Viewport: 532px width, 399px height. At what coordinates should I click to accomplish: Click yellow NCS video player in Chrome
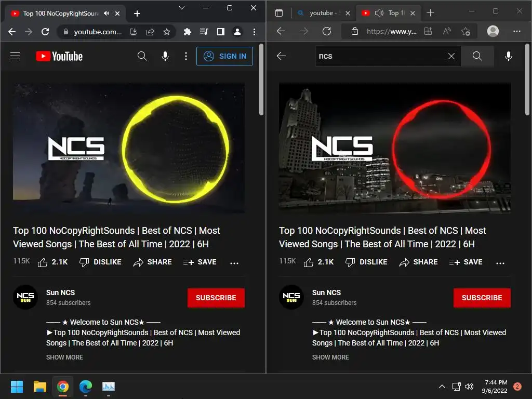pyautogui.click(x=129, y=148)
